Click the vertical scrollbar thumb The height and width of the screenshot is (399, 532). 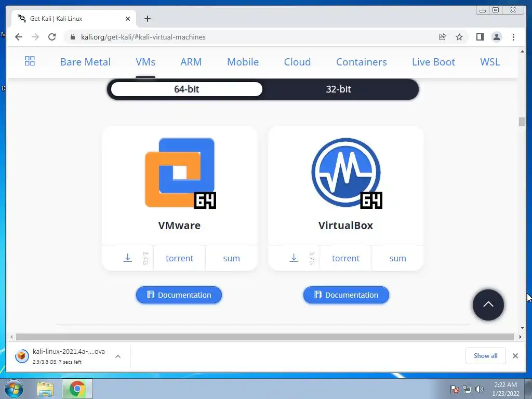pyautogui.click(x=522, y=122)
